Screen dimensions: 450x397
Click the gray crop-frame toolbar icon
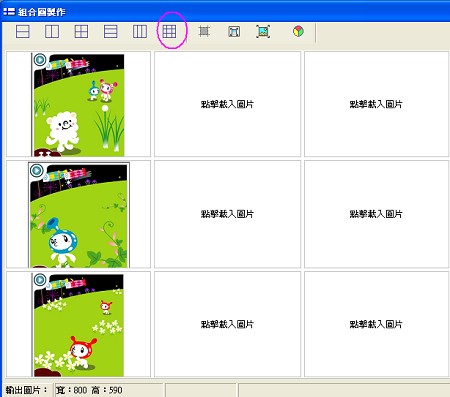[204, 32]
